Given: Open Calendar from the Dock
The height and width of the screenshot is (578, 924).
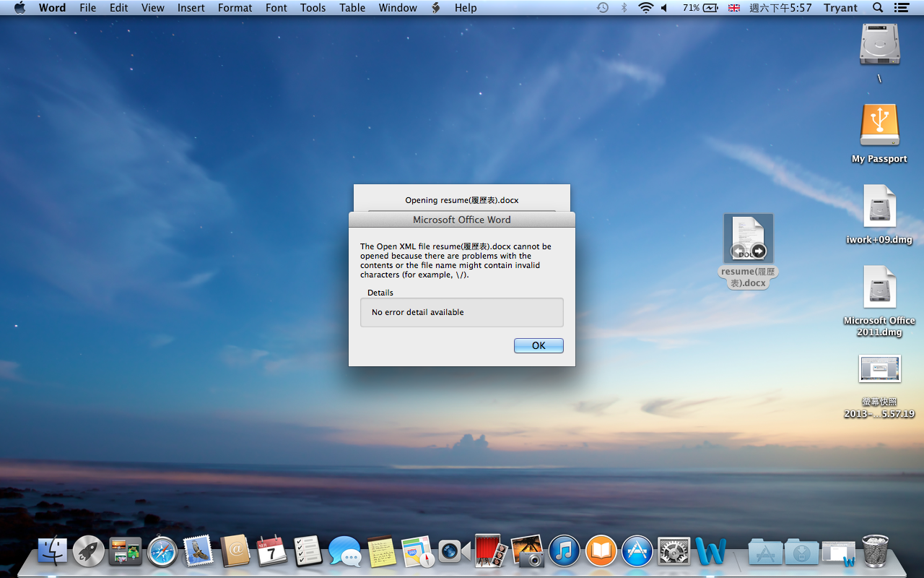Looking at the screenshot, I should (x=272, y=551).
